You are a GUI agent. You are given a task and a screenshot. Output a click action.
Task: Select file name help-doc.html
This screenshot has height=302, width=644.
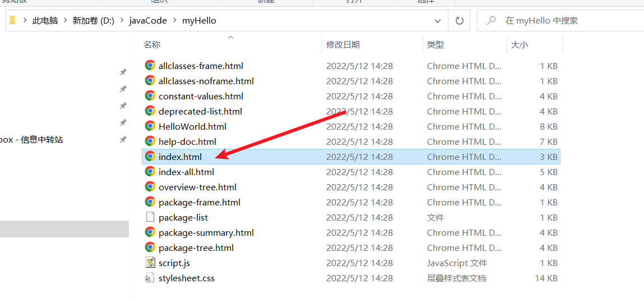[187, 142]
